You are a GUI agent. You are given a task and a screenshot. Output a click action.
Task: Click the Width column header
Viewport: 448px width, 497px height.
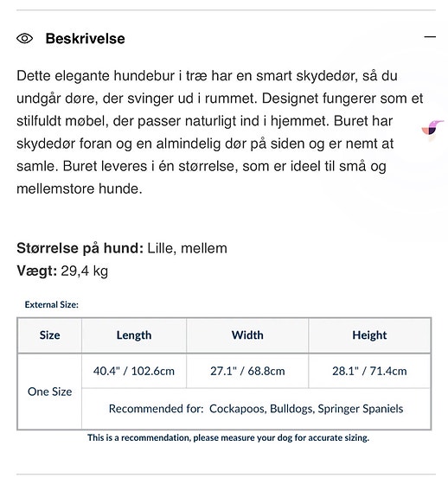(247, 335)
